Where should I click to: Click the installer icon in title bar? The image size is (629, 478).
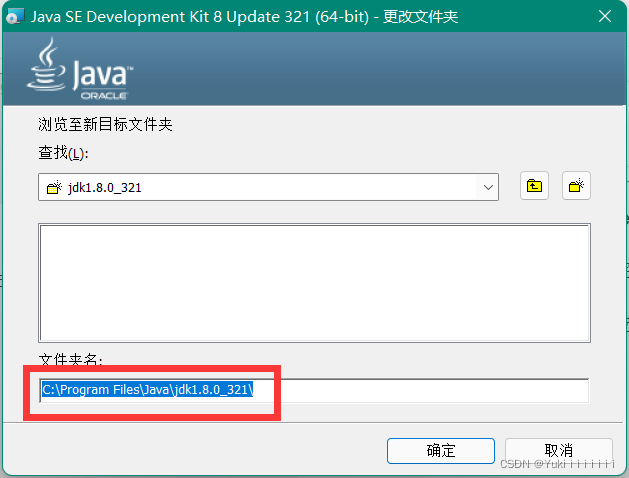(x=16, y=16)
